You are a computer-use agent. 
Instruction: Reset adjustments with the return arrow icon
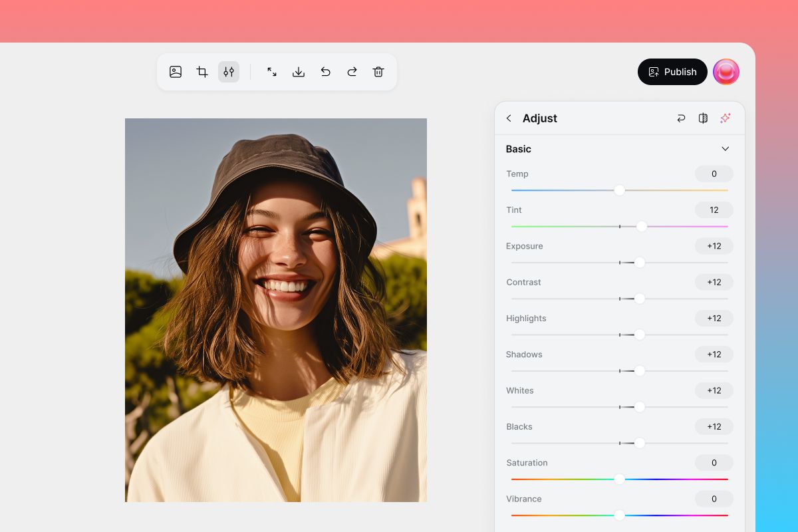tap(681, 118)
